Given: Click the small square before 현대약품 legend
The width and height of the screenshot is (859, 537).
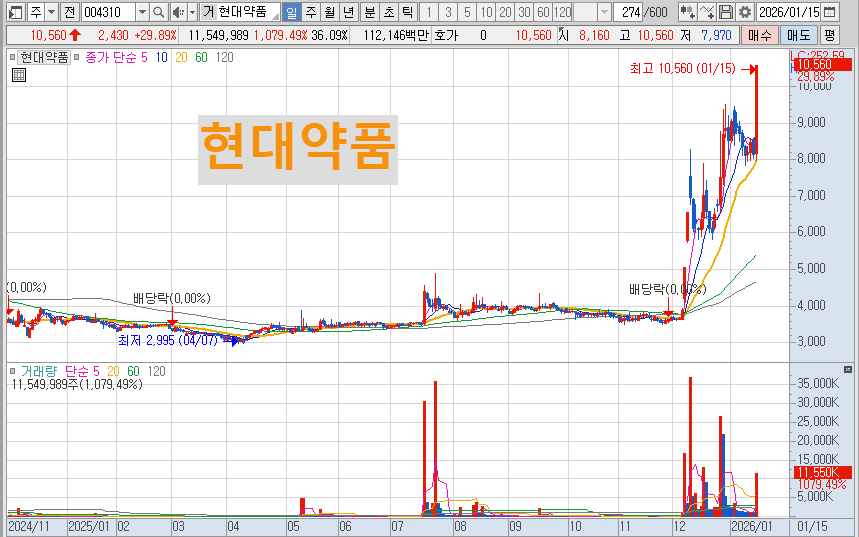Looking at the screenshot, I should pyautogui.click(x=13, y=57).
